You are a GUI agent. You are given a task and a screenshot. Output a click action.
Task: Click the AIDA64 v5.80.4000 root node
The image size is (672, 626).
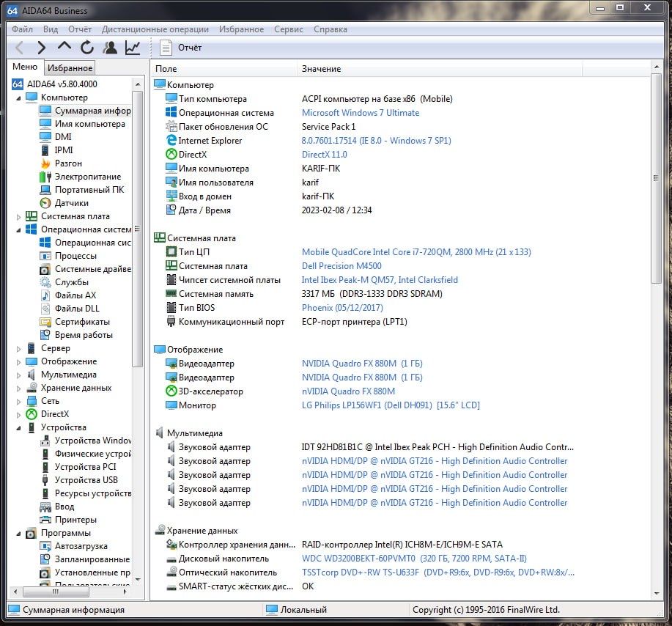point(62,84)
